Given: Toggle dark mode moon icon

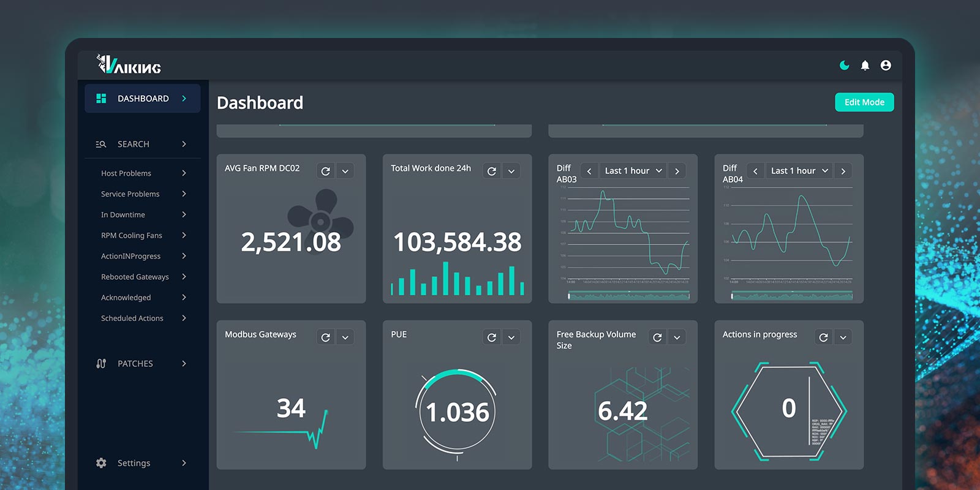Looking at the screenshot, I should (845, 66).
